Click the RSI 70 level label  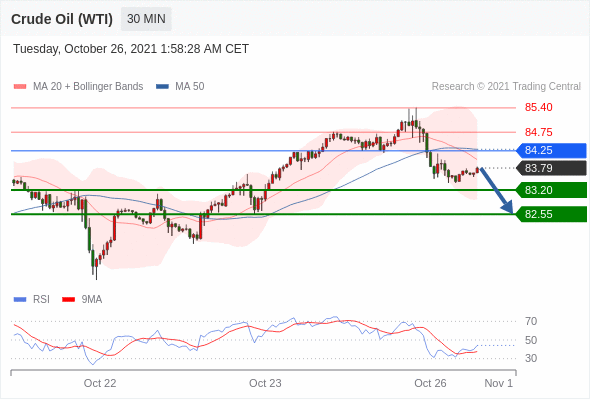pos(531,321)
